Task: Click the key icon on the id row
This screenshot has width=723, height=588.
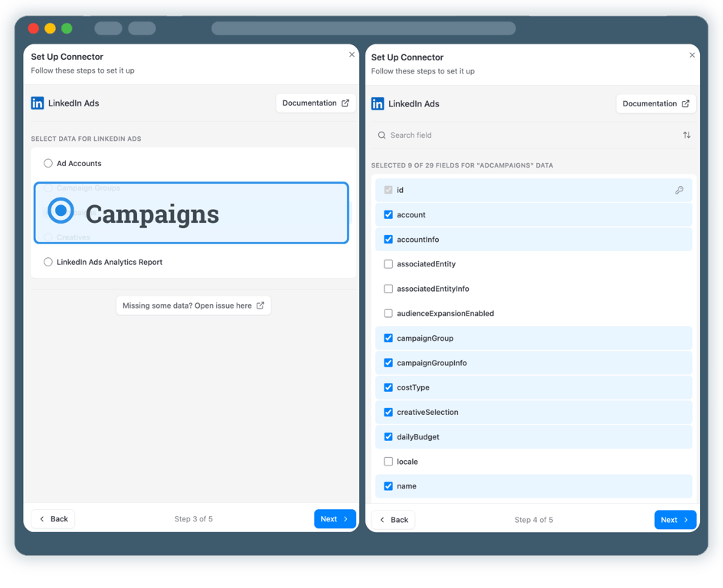Action: point(679,190)
